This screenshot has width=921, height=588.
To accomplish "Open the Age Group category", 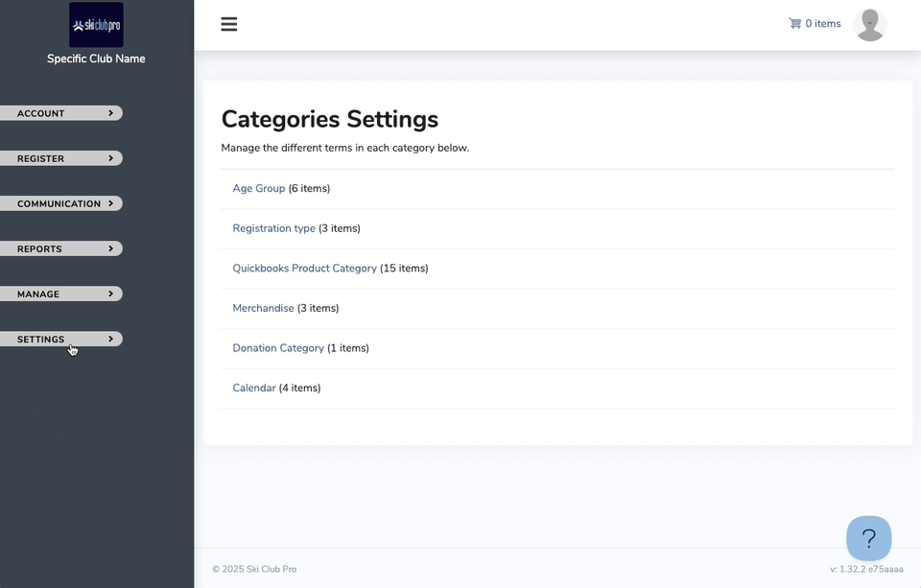I will (x=258, y=189).
